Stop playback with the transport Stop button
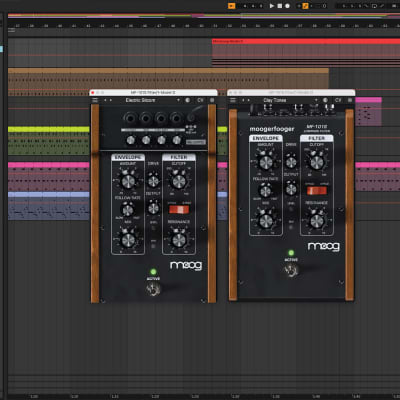Viewport: 400px width, 400px height. [x=280, y=6]
